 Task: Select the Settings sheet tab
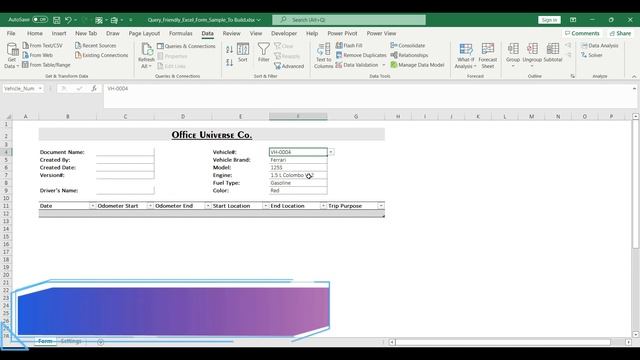coord(71,341)
